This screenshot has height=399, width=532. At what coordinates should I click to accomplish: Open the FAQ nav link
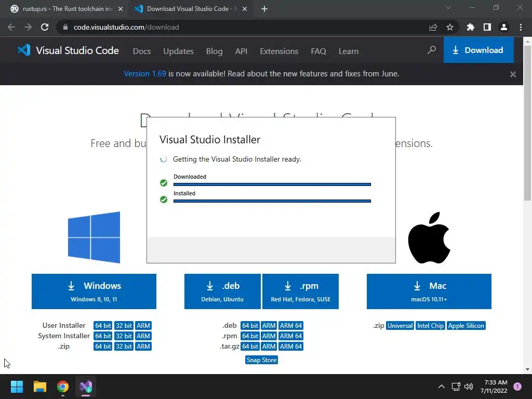coord(318,51)
